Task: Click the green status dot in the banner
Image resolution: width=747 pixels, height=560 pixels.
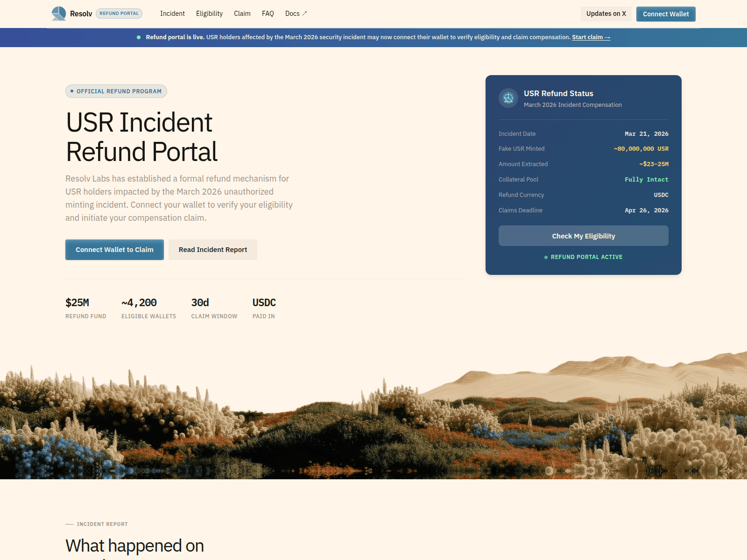Action: click(138, 37)
